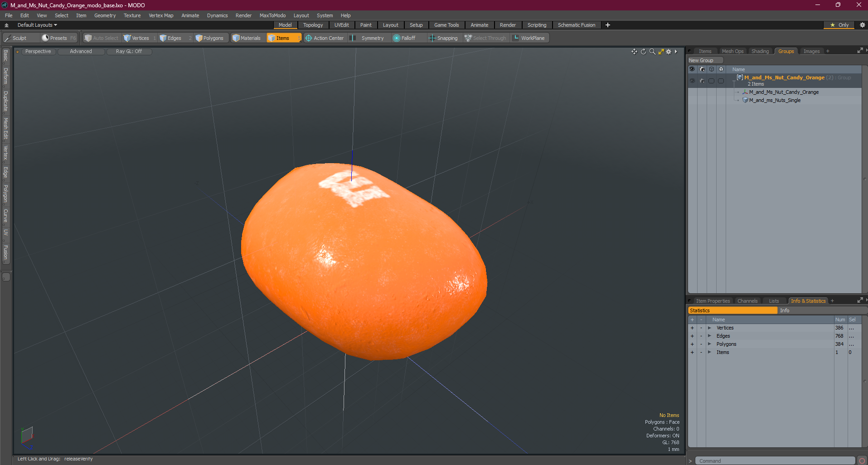Switch to the Shading tab
The width and height of the screenshot is (868, 465).
760,51
